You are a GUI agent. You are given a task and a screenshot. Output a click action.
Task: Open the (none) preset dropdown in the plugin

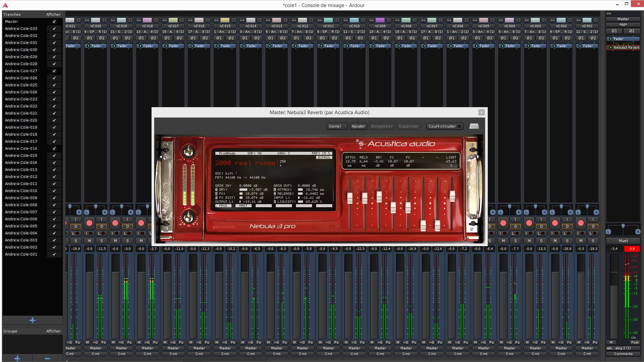click(x=337, y=126)
